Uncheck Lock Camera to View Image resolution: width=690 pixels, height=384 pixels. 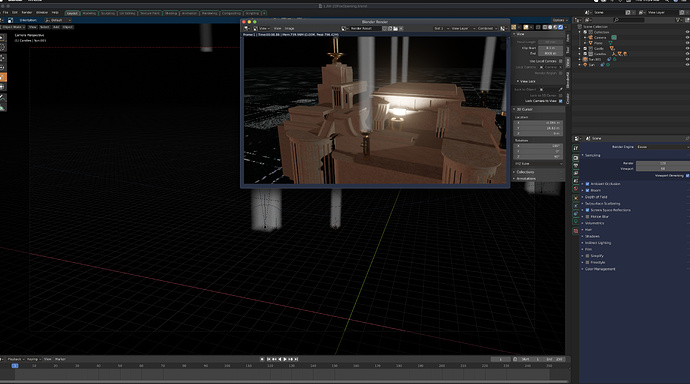560,101
